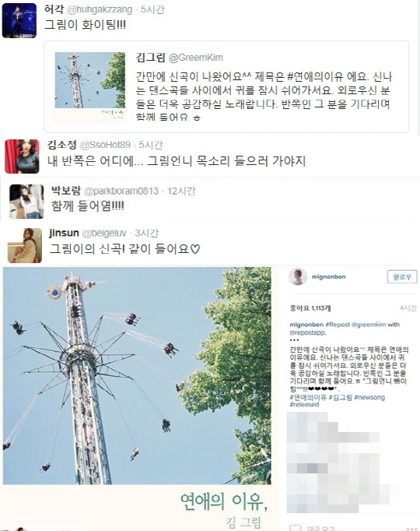Click the #Repost hashtag in caption
This screenshot has height=531, width=420.
click(338, 325)
